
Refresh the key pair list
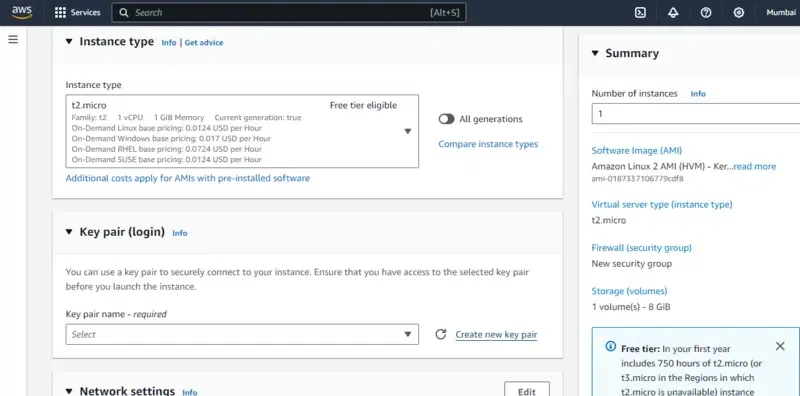pyautogui.click(x=441, y=334)
